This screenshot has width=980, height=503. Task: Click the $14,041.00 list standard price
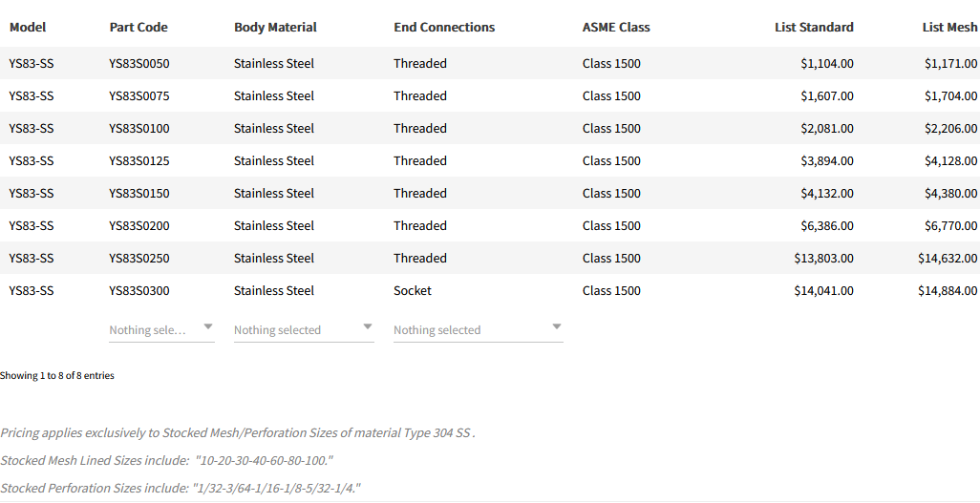(823, 291)
